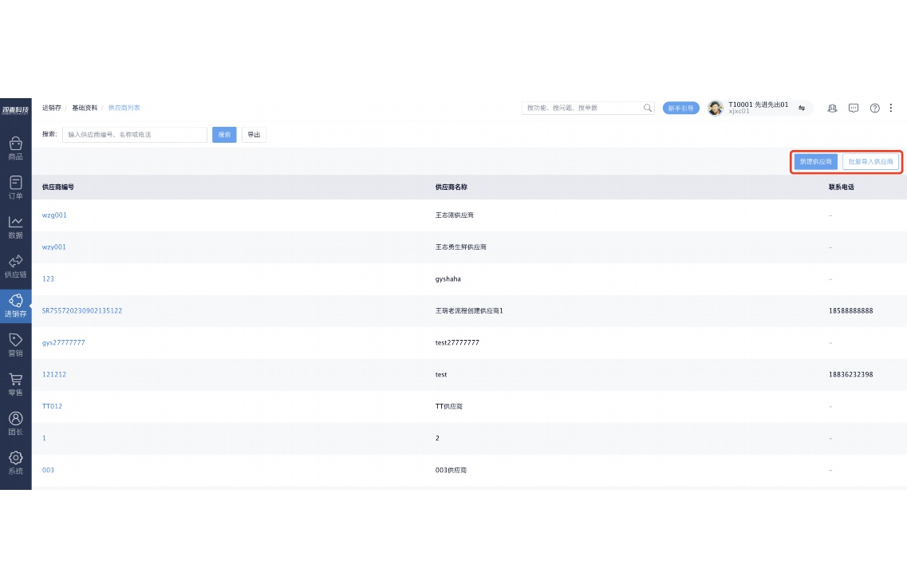907x588 pixels.
Task: Open the messages chat bubble icon
Action: 854,108
